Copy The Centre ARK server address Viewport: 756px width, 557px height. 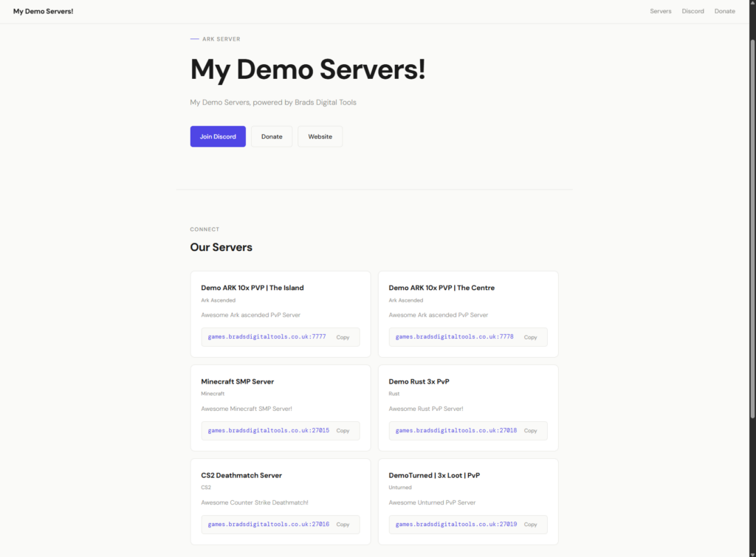click(530, 337)
